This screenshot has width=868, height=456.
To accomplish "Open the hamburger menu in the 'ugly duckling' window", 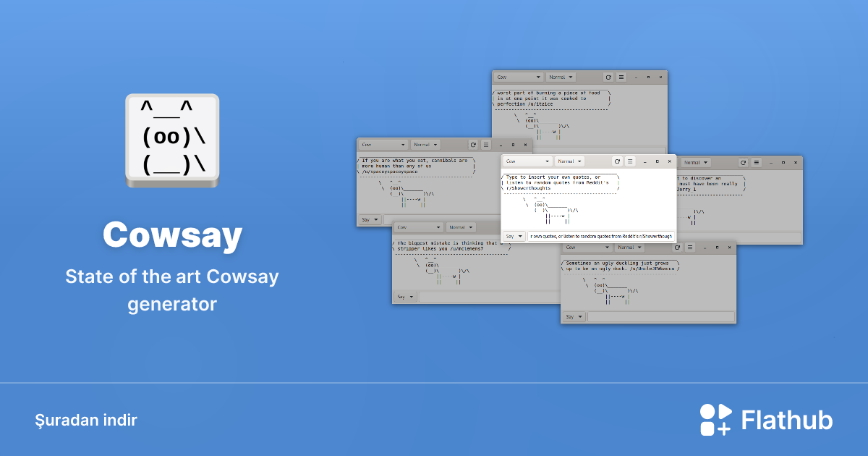I will (x=690, y=248).
